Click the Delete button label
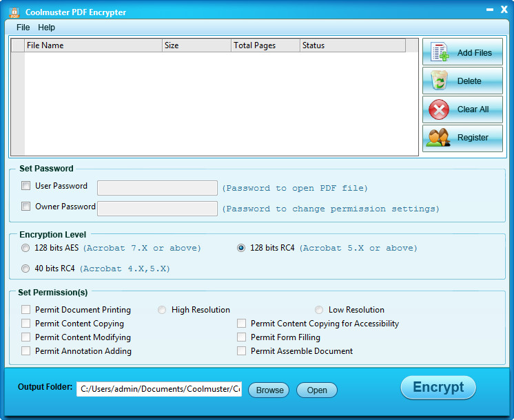The image size is (514, 420). 469,81
